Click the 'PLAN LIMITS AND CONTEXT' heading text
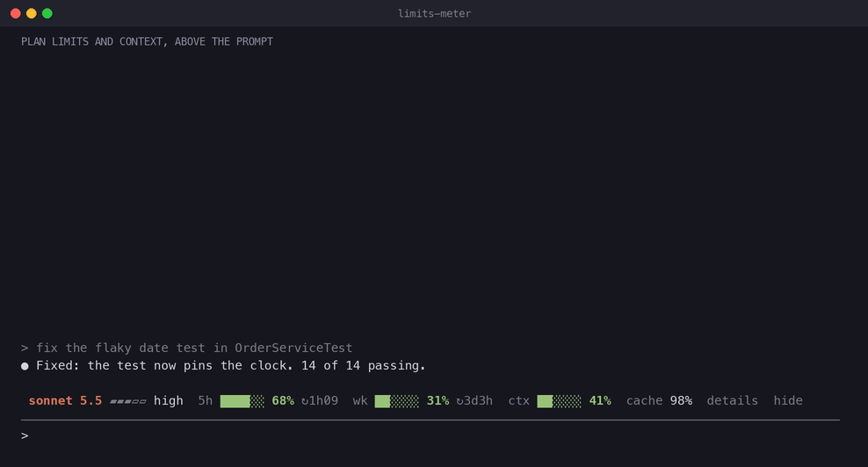The width and height of the screenshot is (868, 467). 147,41
